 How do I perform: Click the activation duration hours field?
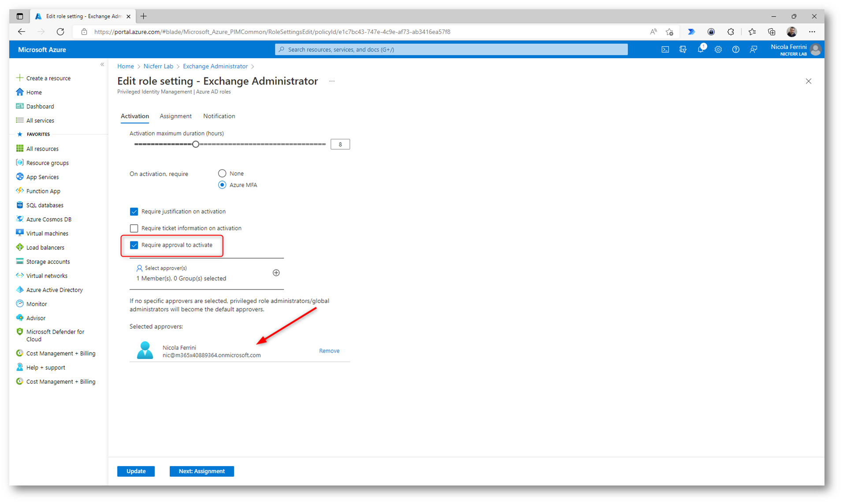click(x=340, y=144)
